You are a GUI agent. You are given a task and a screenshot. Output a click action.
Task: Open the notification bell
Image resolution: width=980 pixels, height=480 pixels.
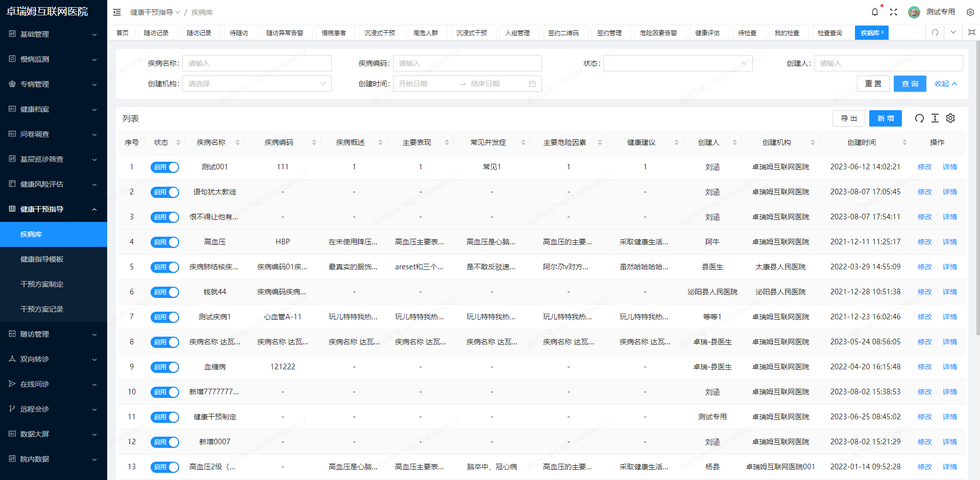(874, 12)
